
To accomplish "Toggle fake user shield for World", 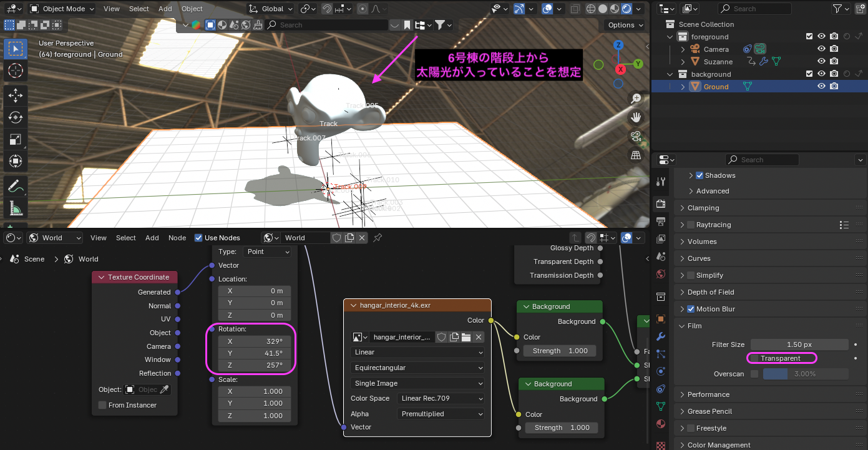I will (x=336, y=238).
